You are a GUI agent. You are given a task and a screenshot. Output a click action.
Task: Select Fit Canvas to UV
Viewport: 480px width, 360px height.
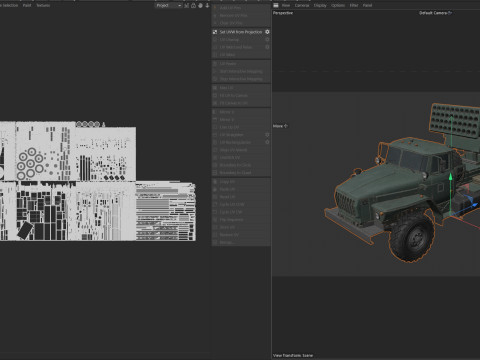[x=241, y=103]
